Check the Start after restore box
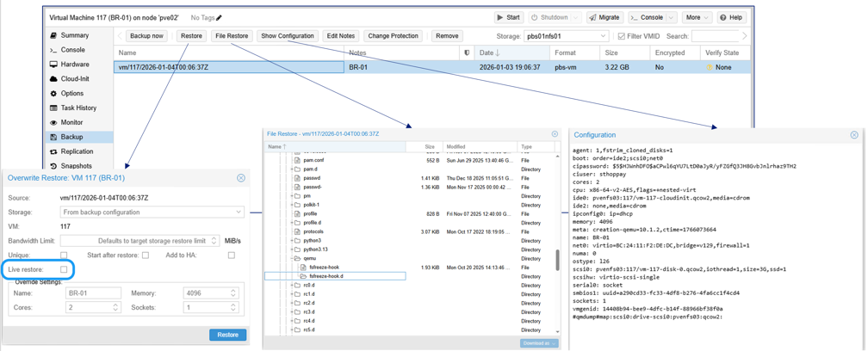The height and width of the screenshot is (351, 868). pos(146,256)
